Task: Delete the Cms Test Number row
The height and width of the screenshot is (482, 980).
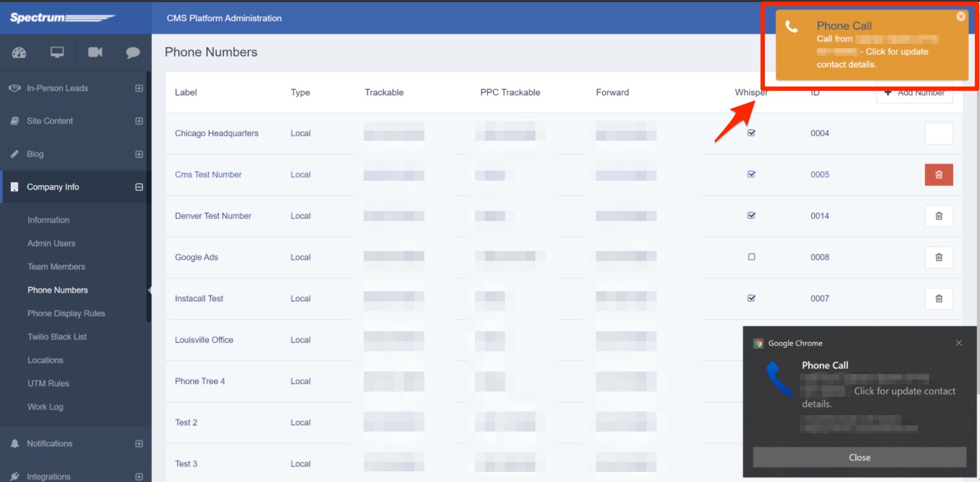Action: click(938, 174)
